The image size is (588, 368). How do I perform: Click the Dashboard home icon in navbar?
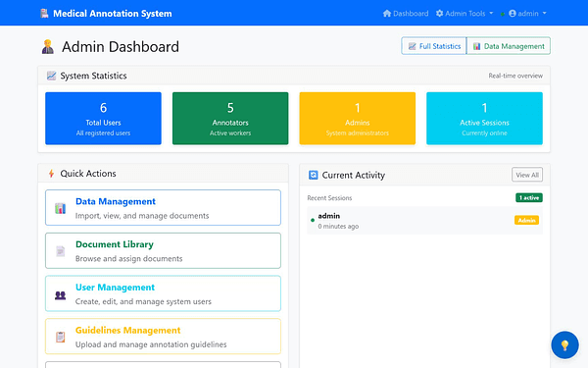387,14
